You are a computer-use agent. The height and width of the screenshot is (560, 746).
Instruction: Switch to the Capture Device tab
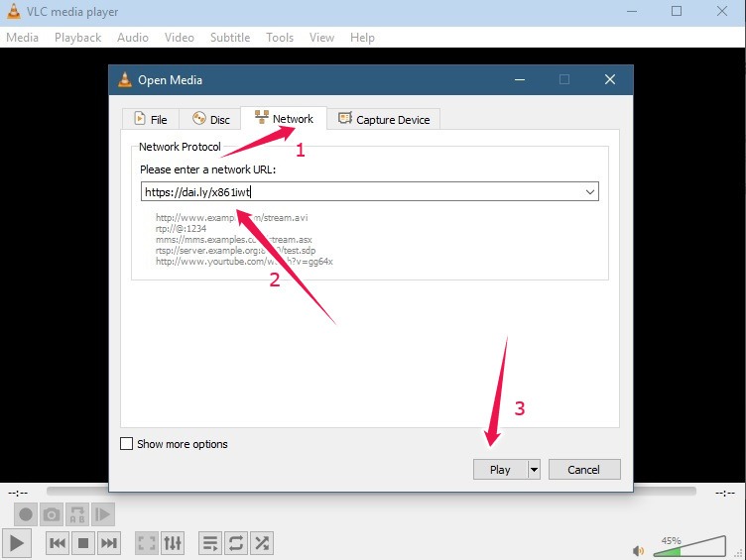384,119
